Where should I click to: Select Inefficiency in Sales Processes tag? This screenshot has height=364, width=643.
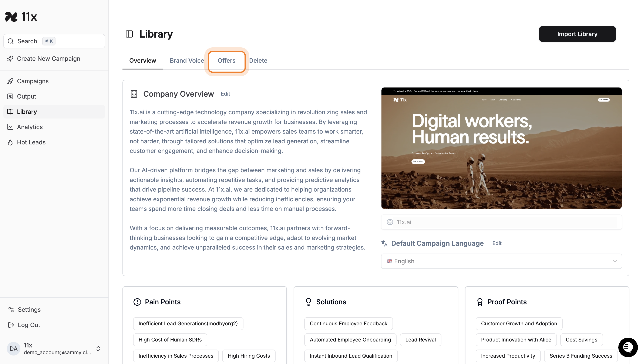point(176,356)
